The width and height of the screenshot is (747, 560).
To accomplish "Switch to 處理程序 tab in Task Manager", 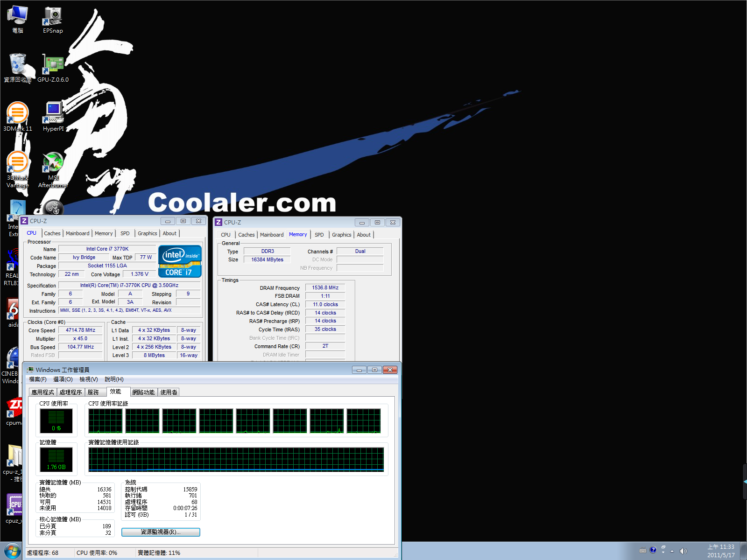I will pos(71,392).
